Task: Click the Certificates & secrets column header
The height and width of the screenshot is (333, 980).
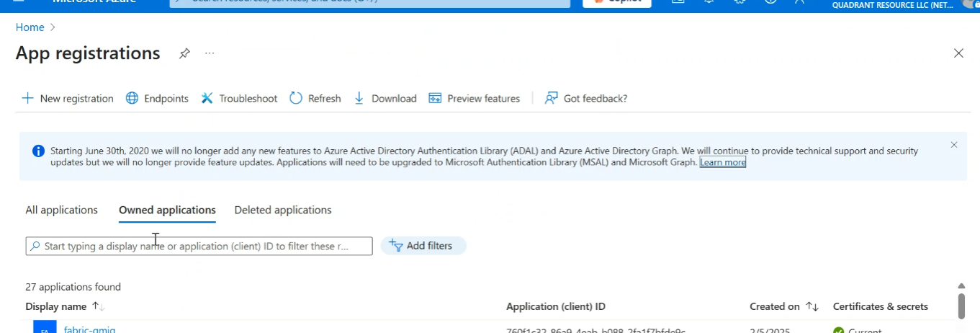Action: (x=880, y=306)
